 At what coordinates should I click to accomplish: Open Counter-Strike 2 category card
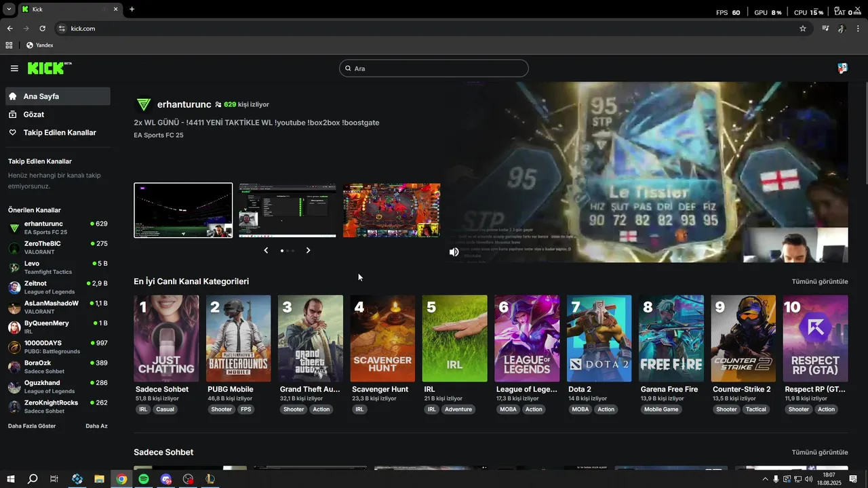pyautogui.click(x=743, y=338)
